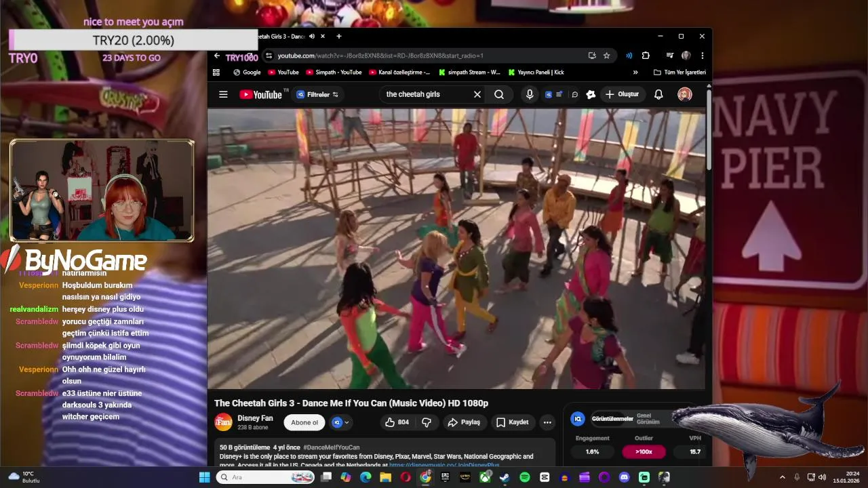Open weather widget showing 10°C Bulutlu
868x488 pixels.
pos(24,476)
